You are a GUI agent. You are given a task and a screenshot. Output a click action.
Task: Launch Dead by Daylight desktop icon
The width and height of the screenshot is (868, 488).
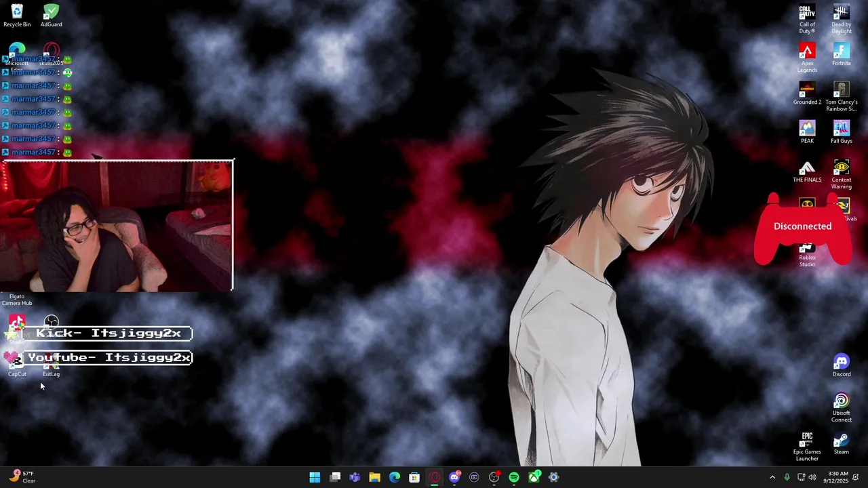point(842,19)
